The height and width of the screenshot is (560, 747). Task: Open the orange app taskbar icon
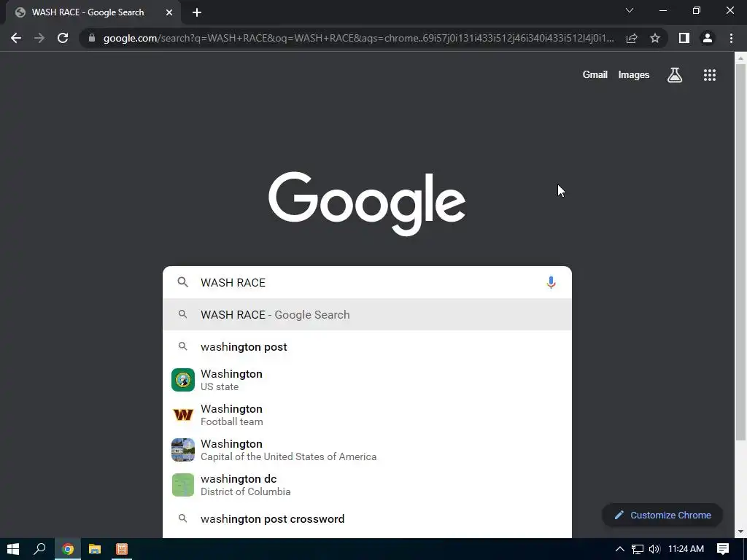click(x=122, y=549)
